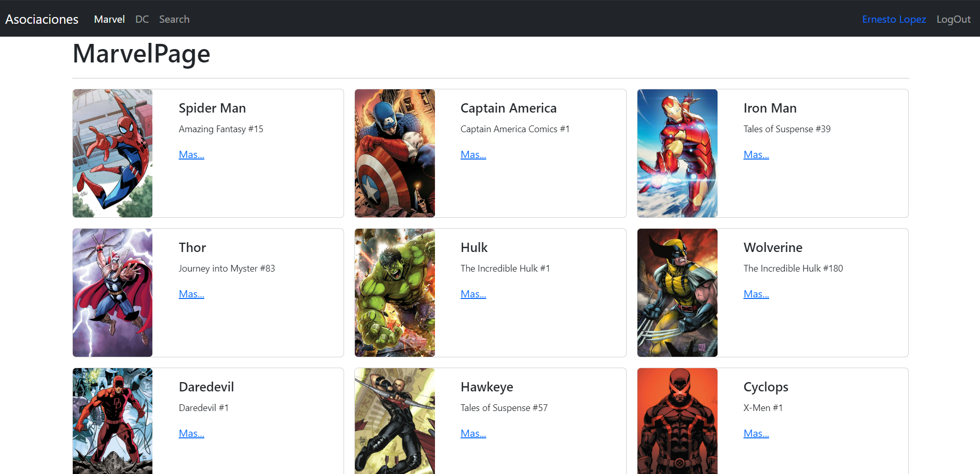Click the text Captain America Comics #1

click(515, 129)
